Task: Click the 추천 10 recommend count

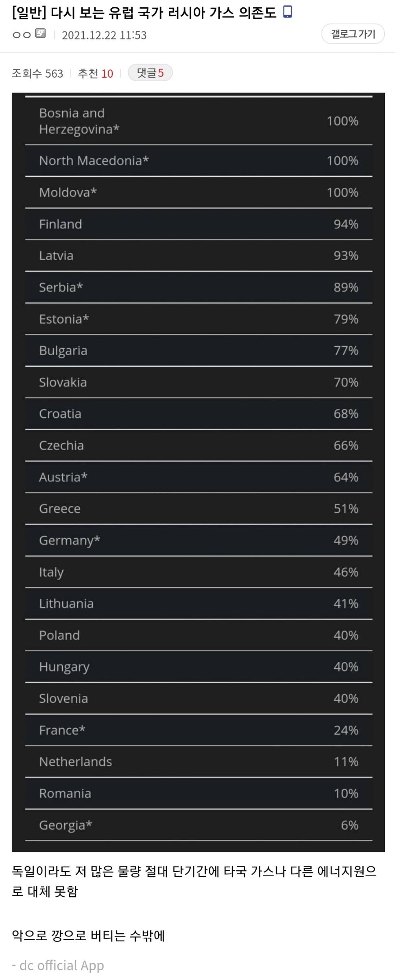Action: [x=96, y=74]
